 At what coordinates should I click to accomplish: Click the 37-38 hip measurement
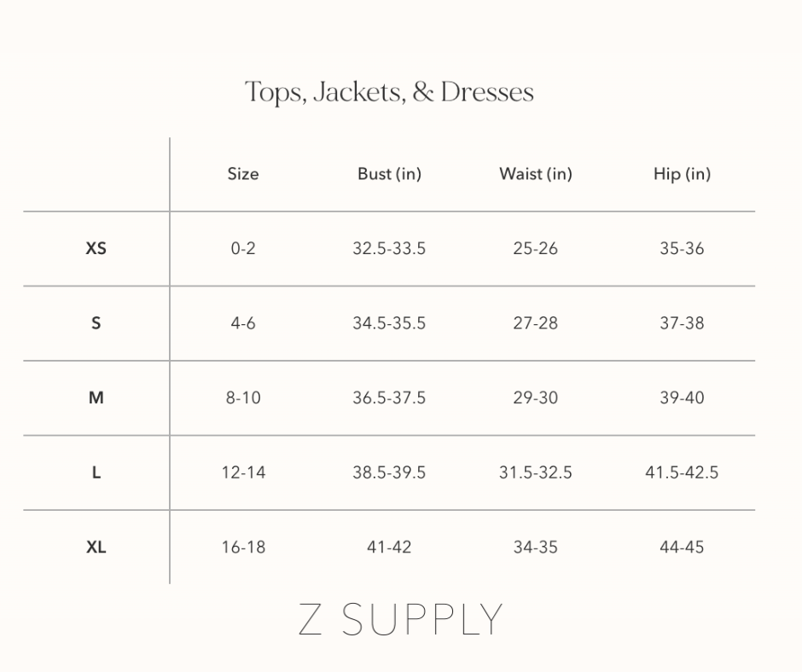[682, 323]
